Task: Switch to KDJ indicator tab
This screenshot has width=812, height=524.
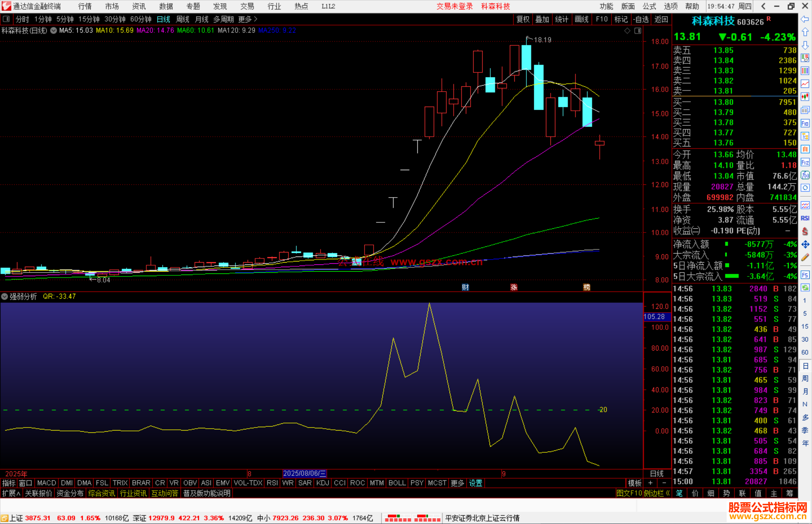Action: [323, 483]
